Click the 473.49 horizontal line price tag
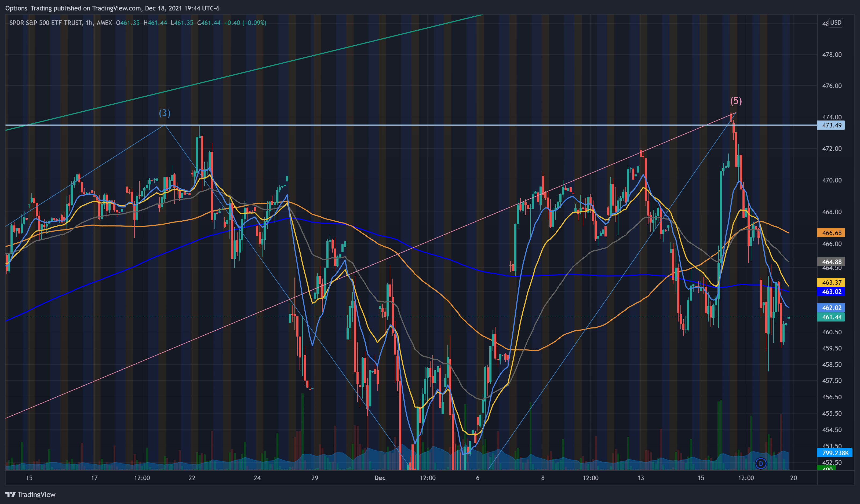860x504 pixels. (831, 125)
